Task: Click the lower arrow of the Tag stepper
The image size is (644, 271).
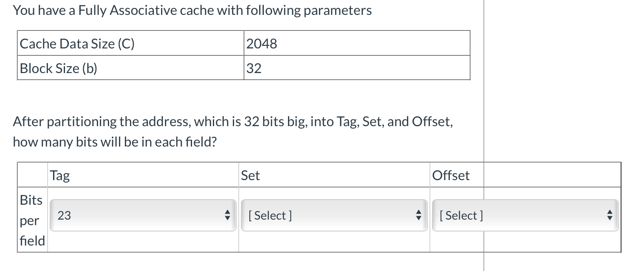Action: point(228,218)
